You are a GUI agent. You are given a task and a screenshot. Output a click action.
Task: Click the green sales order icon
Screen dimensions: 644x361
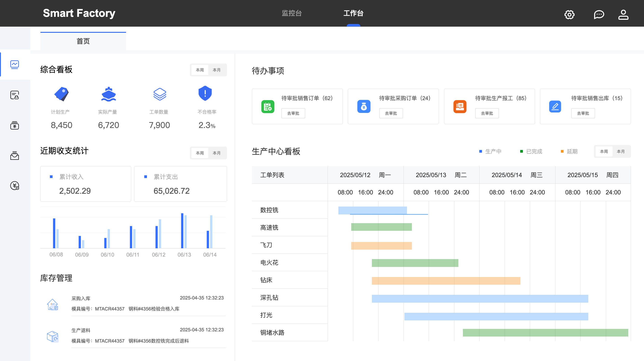point(267,107)
